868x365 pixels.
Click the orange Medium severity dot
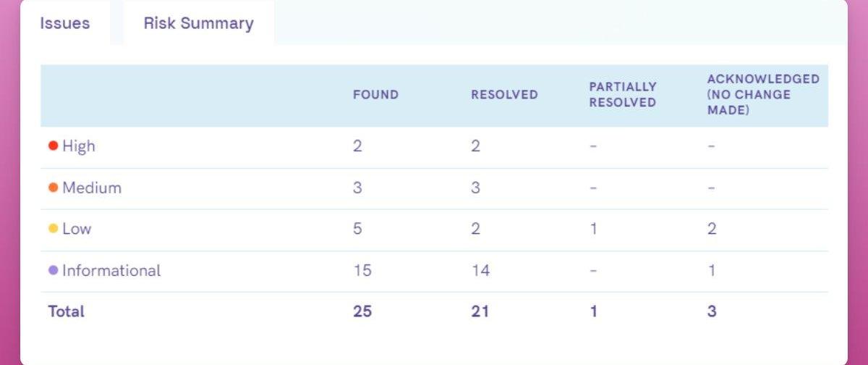(53, 188)
